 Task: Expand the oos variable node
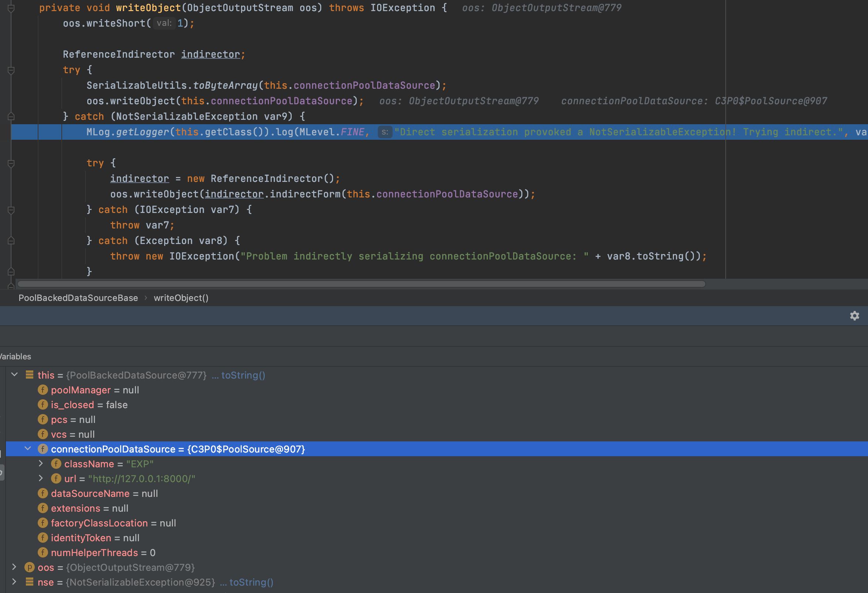14,567
